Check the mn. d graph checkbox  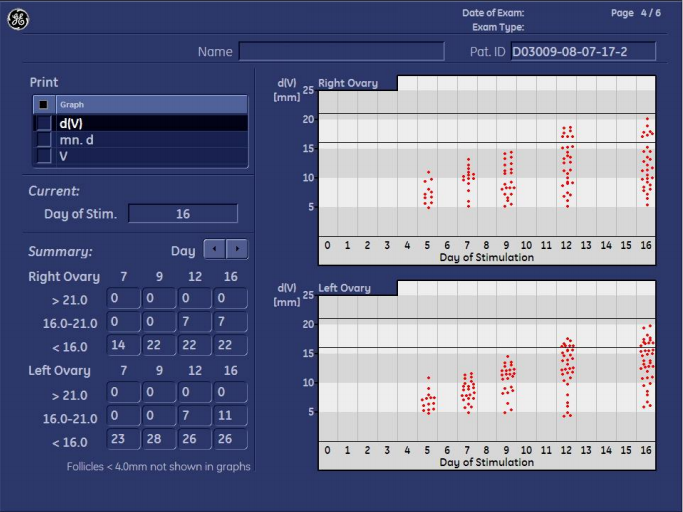pyautogui.click(x=44, y=140)
